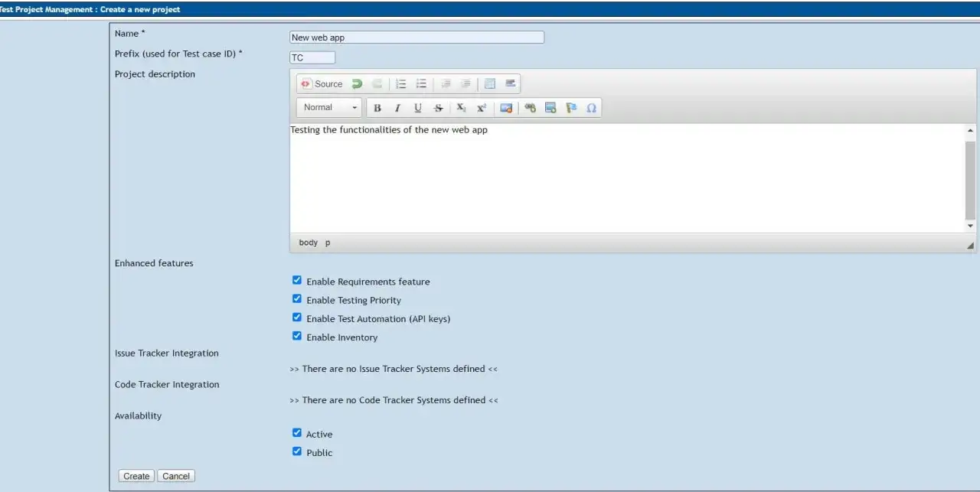Open the Normal paragraph format dropdown
Viewport: 980px width, 492px height.
[330, 108]
